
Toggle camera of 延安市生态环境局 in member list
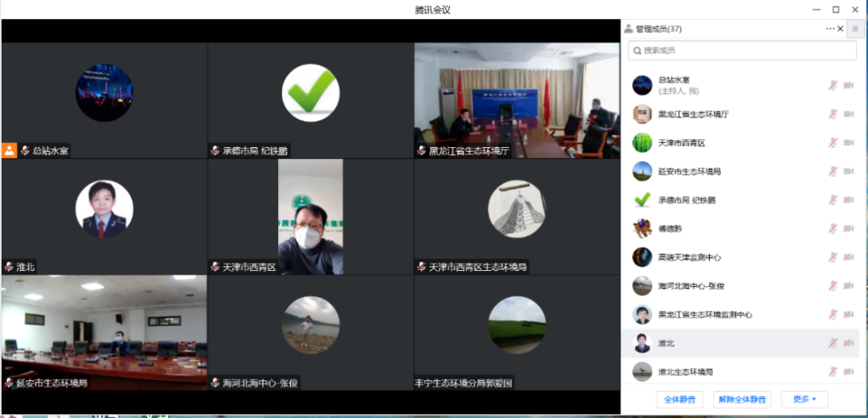[x=849, y=171]
